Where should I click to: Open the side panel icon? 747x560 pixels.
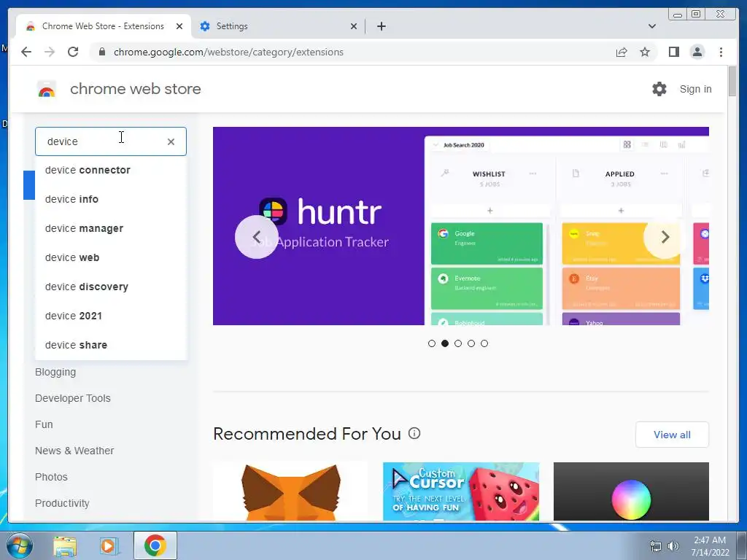(673, 52)
